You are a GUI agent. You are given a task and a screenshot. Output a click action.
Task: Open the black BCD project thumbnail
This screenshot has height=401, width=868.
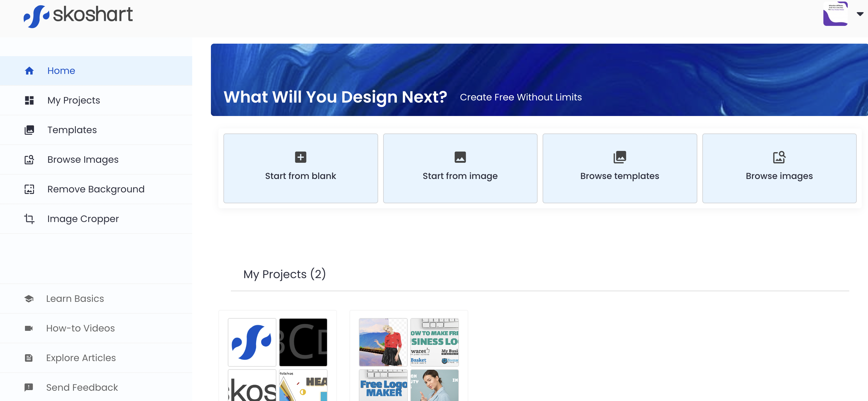pyautogui.click(x=303, y=342)
